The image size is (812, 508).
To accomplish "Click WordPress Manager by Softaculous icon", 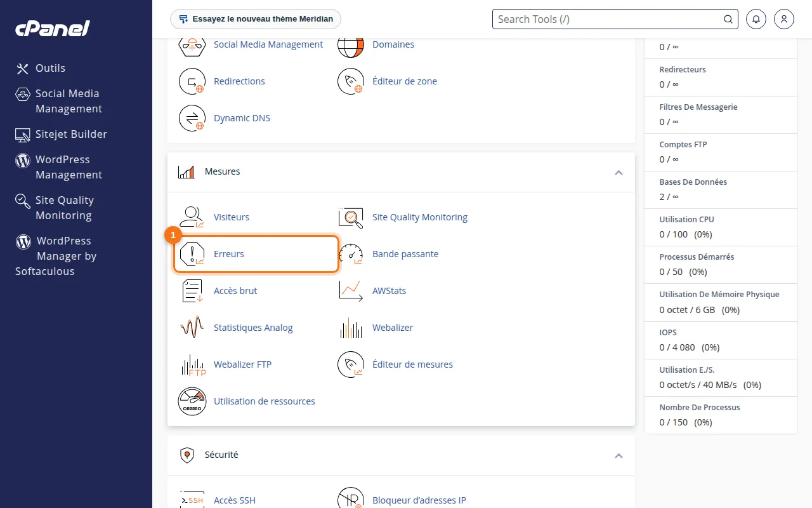I will click(x=23, y=241).
